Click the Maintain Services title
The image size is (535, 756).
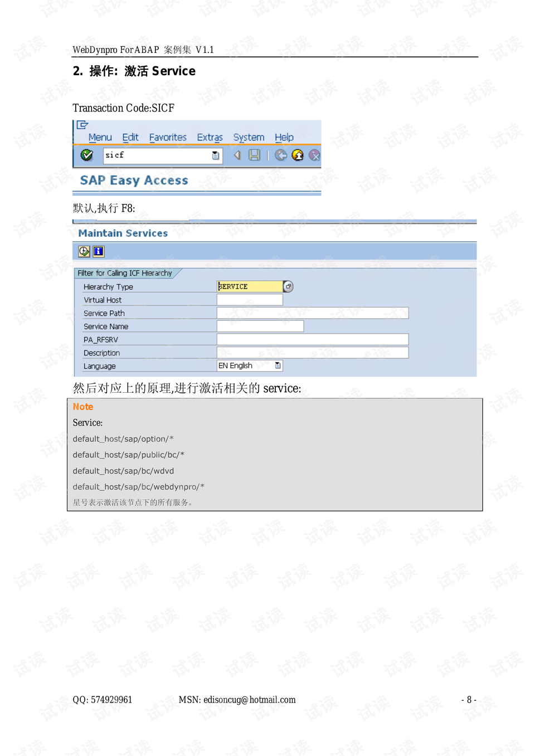pos(123,233)
